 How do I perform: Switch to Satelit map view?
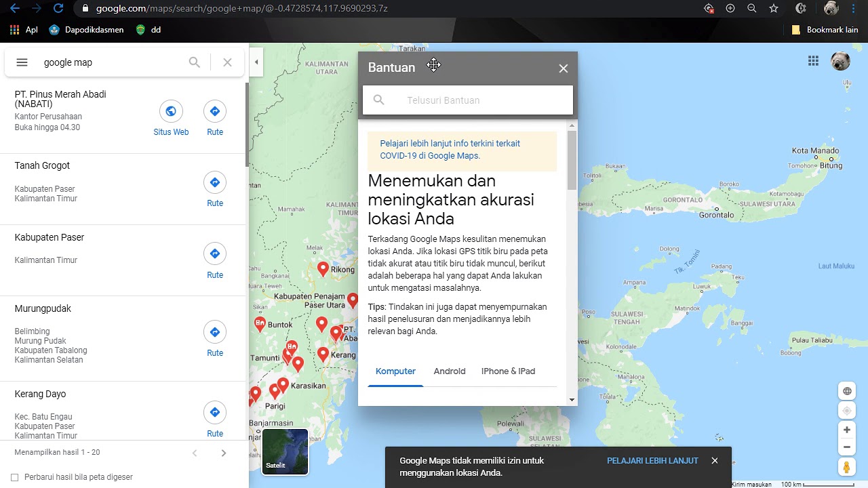click(x=285, y=452)
